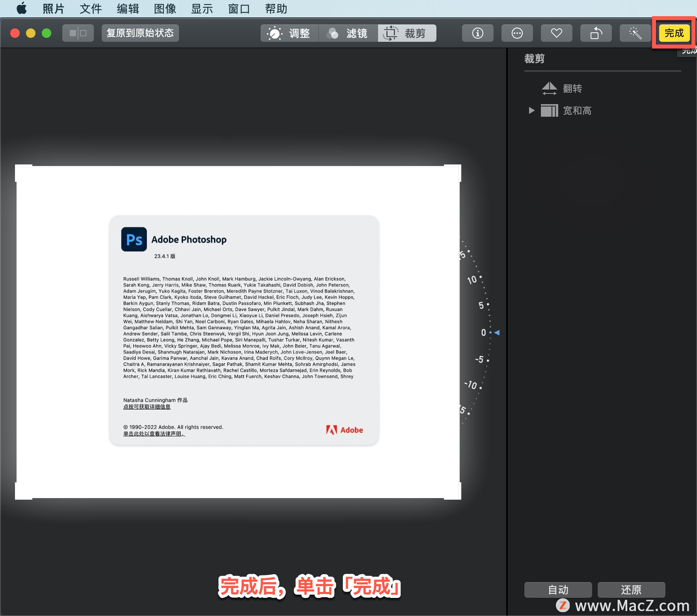Open the 照片 menu
Screen dimensions: 697x616
point(54,9)
